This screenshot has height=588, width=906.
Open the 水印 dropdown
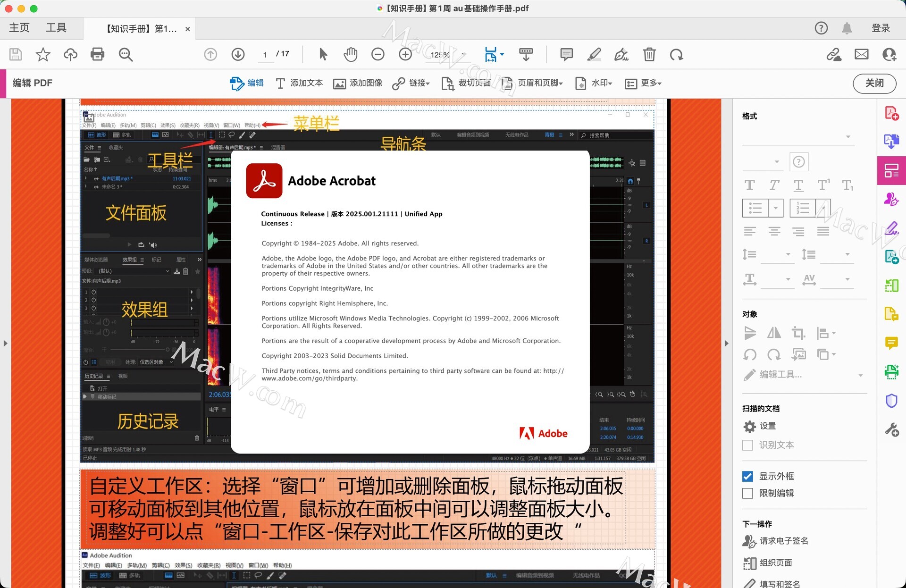click(594, 83)
